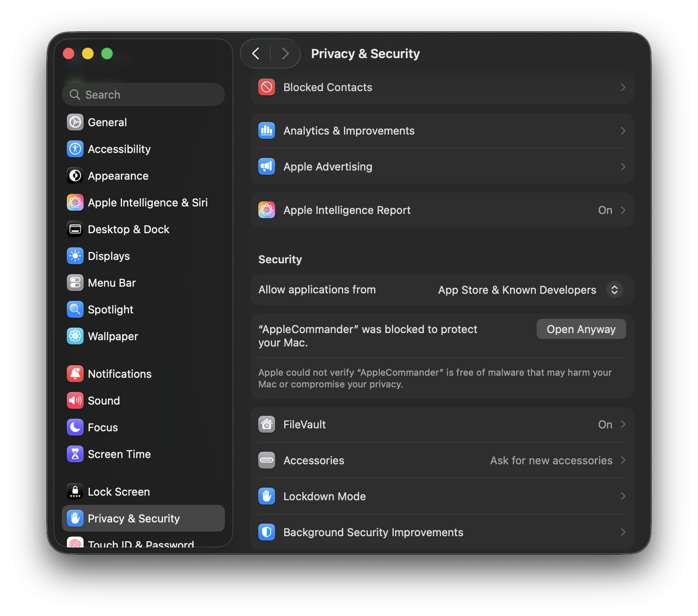This screenshot has width=698, height=616.
Task: Click the Apple Intelligence Report On value
Action: pos(605,210)
